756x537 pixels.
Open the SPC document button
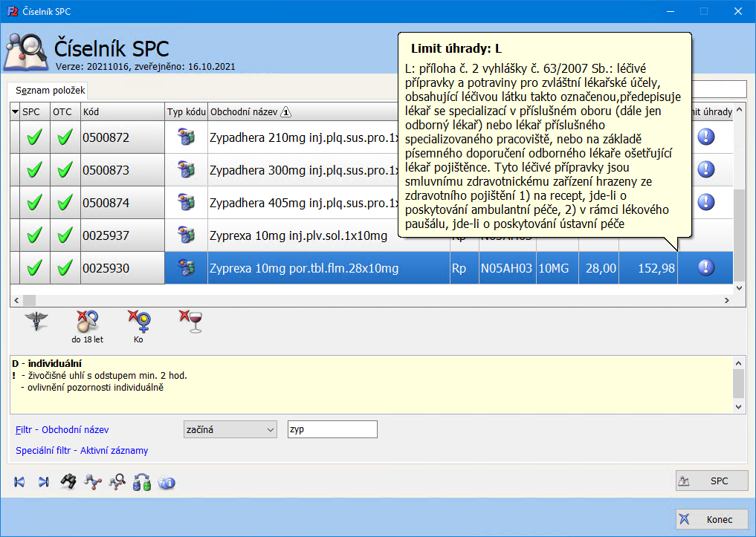tap(711, 481)
